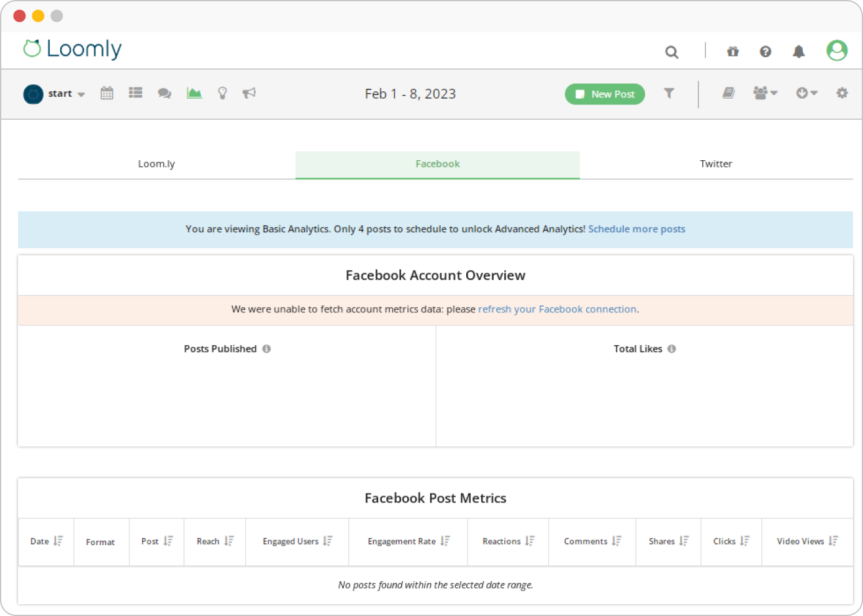Click the Format column header
Viewport: 863px width, 616px height.
coord(101,542)
